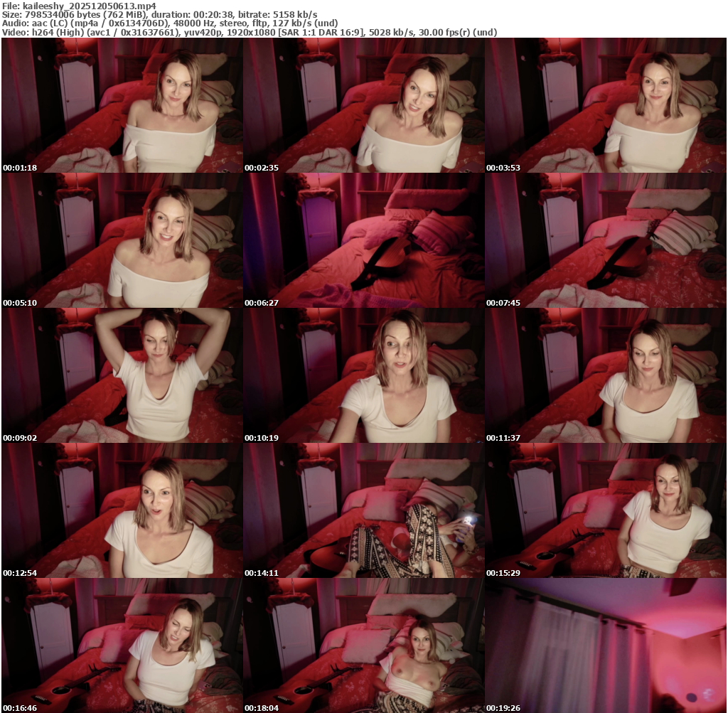Select the thumbnail frame at 00:01:18
This screenshot has width=728, height=713.
point(122,105)
